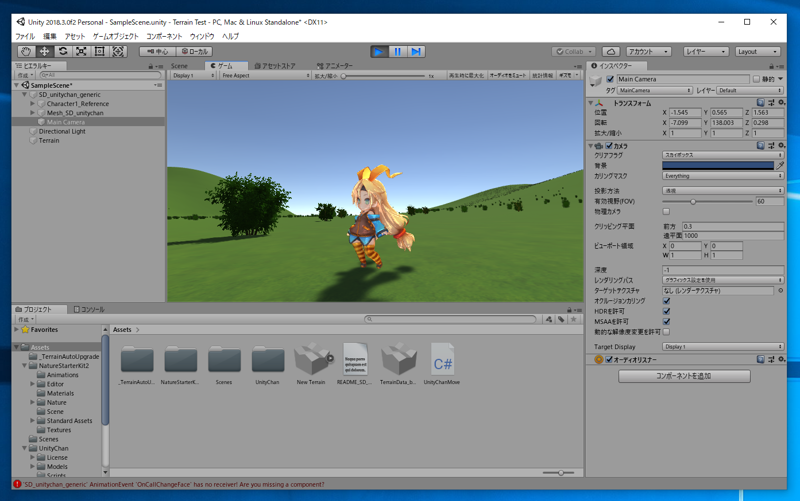
Task: Open the NatureStarterKit2 folder icon in Assets
Action: 181,359
